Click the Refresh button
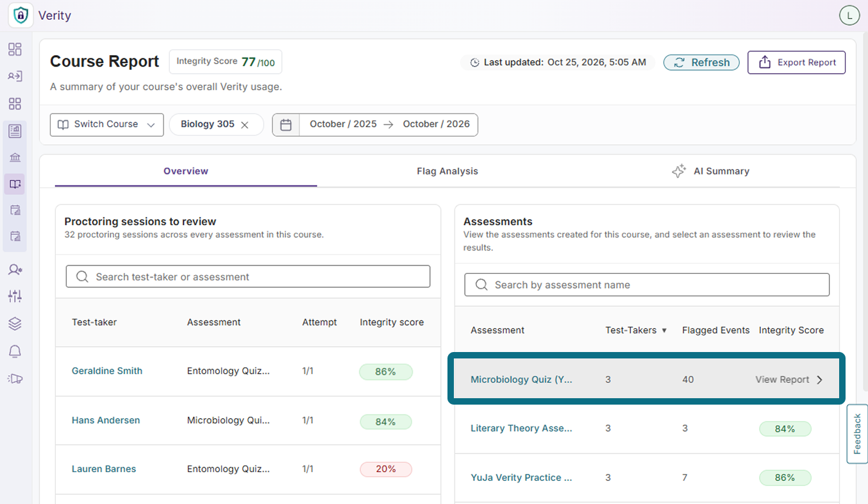 point(701,62)
